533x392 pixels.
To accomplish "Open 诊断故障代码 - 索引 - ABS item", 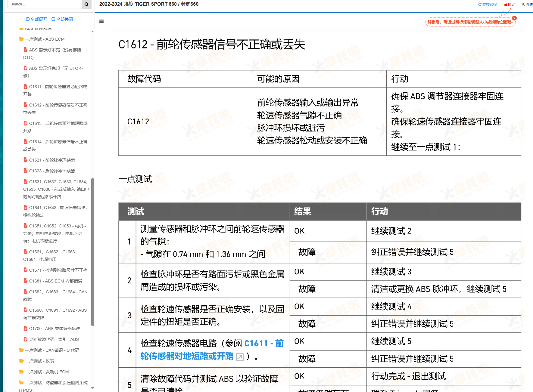I will coord(51,339).
